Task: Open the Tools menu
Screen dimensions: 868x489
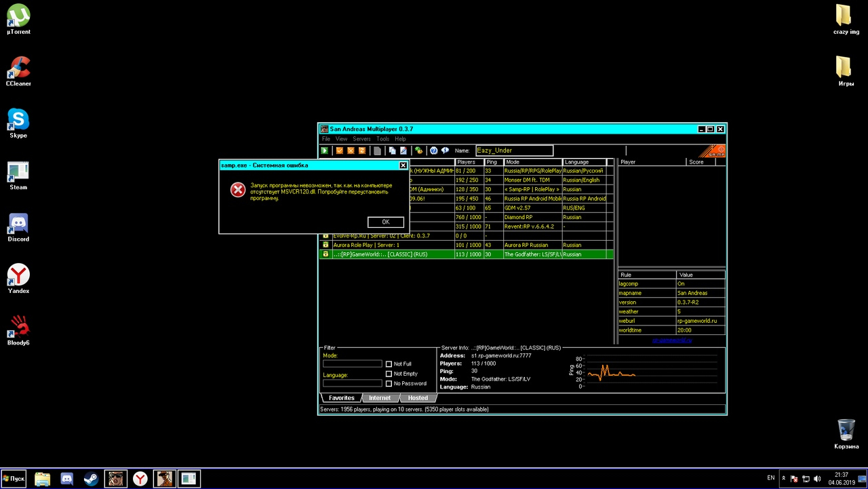Action: click(382, 139)
